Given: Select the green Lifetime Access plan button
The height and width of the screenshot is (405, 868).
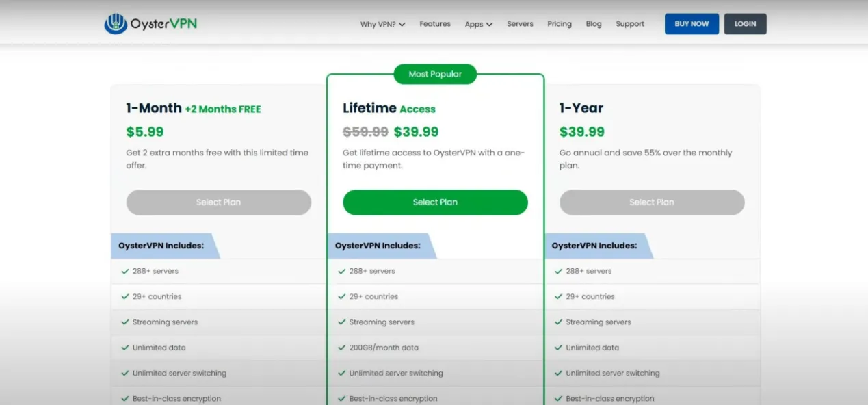Looking at the screenshot, I should point(435,202).
